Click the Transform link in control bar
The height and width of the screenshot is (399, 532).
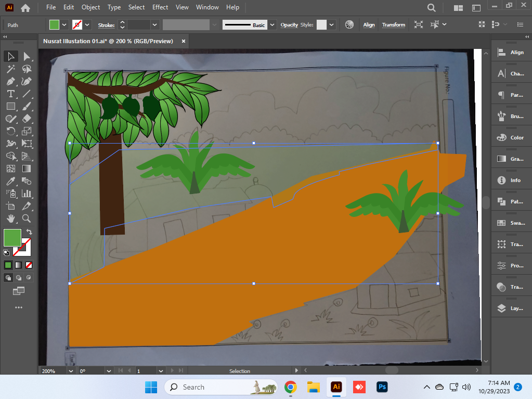393,25
